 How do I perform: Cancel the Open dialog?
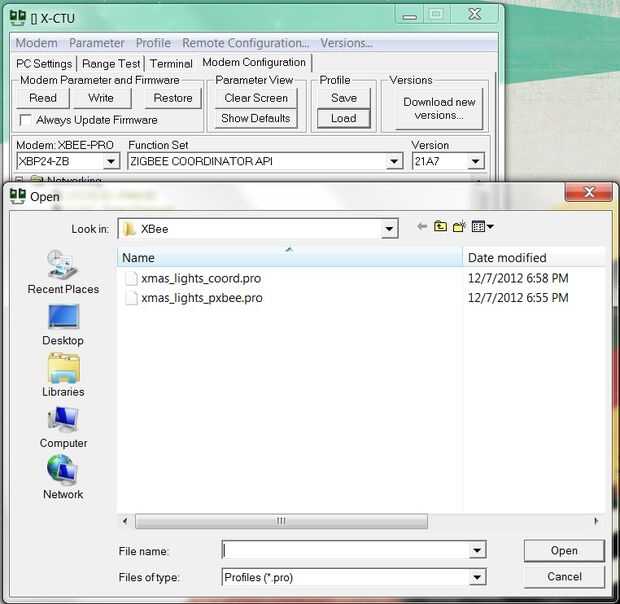point(564,577)
